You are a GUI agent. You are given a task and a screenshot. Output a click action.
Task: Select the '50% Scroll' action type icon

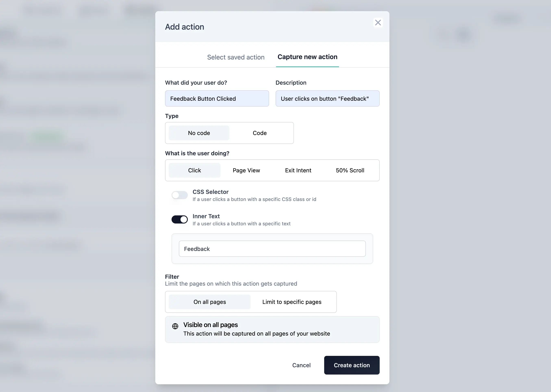(350, 170)
